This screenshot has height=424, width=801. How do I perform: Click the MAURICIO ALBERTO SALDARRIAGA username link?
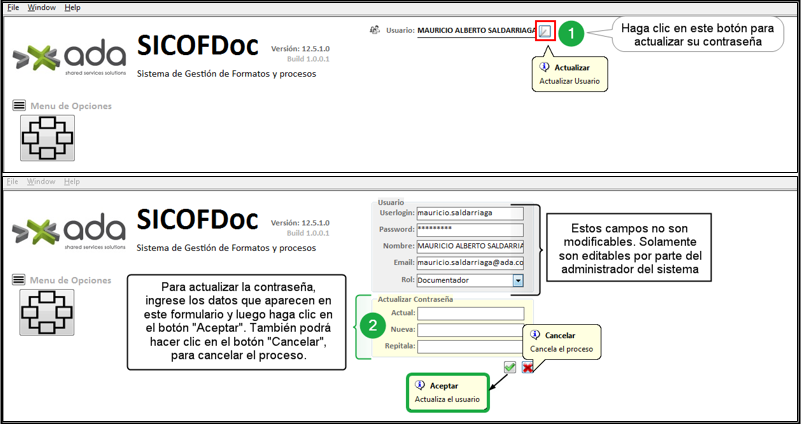tap(476, 31)
